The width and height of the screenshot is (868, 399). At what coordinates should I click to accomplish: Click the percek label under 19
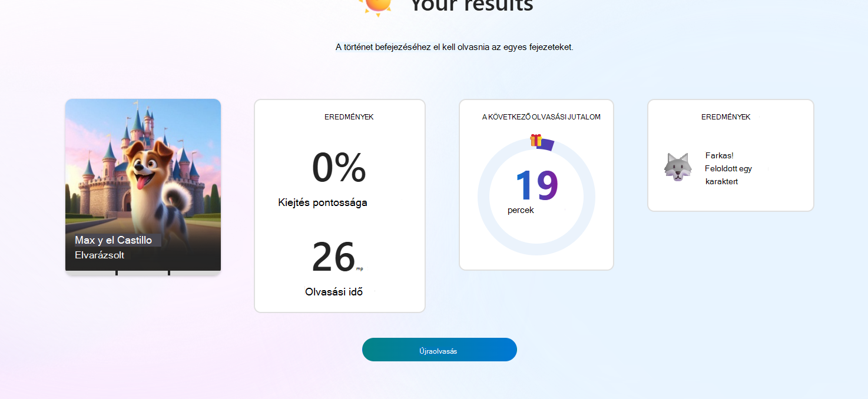point(521,210)
